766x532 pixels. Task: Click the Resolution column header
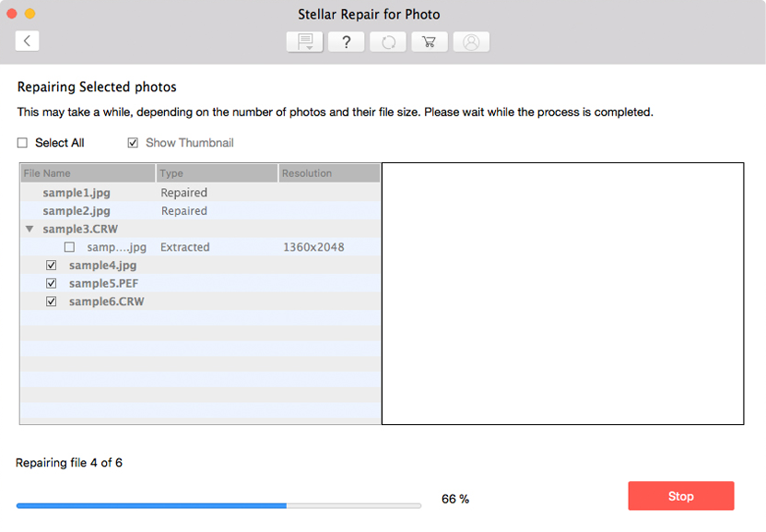tap(329, 173)
